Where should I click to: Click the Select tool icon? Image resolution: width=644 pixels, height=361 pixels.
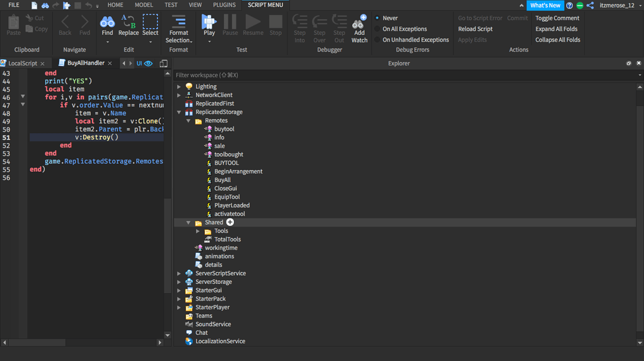pyautogui.click(x=150, y=22)
